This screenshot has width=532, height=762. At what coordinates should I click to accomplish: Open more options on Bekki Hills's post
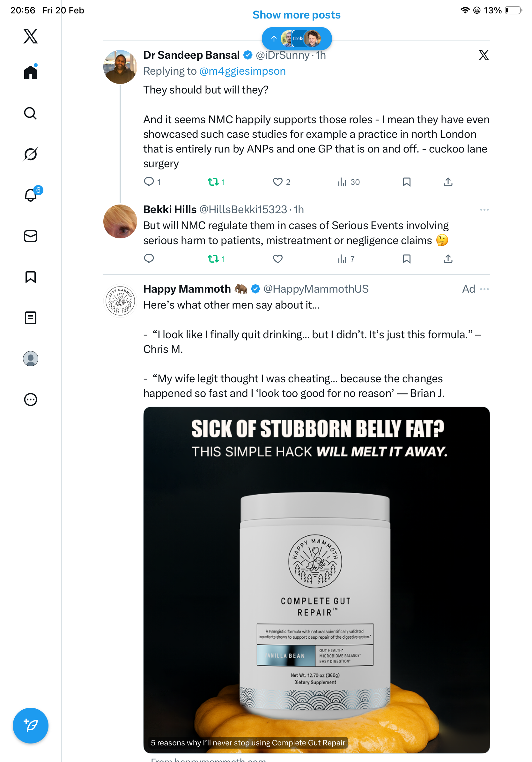[484, 210]
